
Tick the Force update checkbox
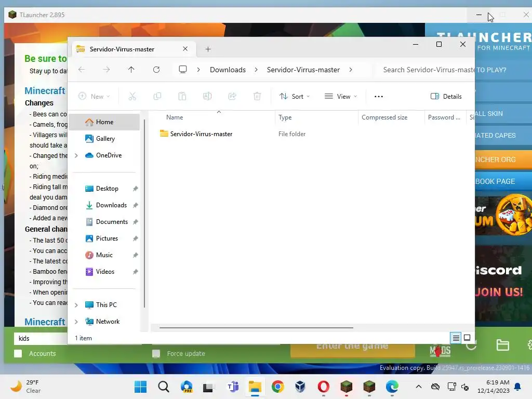pyautogui.click(x=156, y=353)
